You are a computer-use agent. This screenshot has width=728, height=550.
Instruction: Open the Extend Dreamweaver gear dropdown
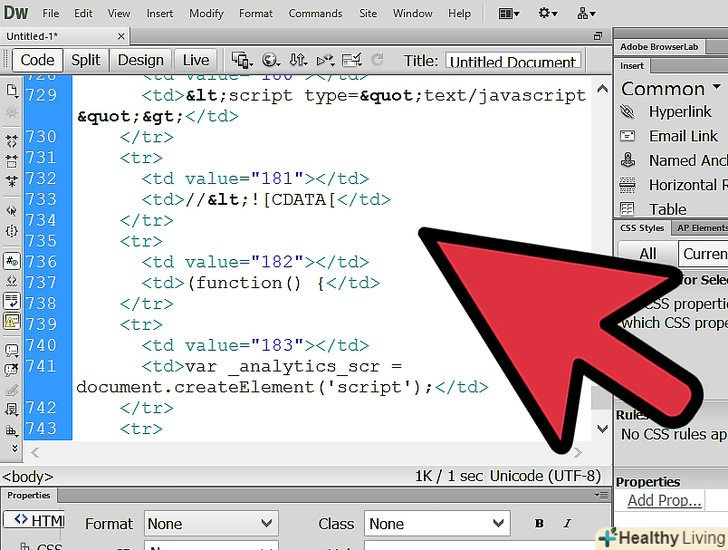click(x=547, y=13)
